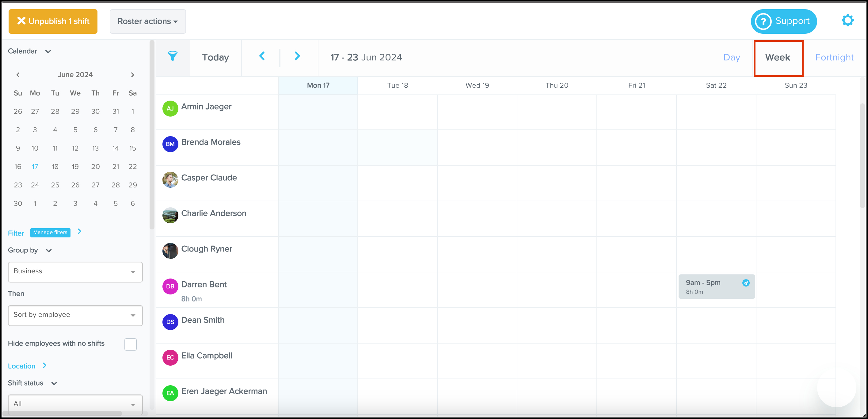Collapse the Group by section

[x=49, y=251]
